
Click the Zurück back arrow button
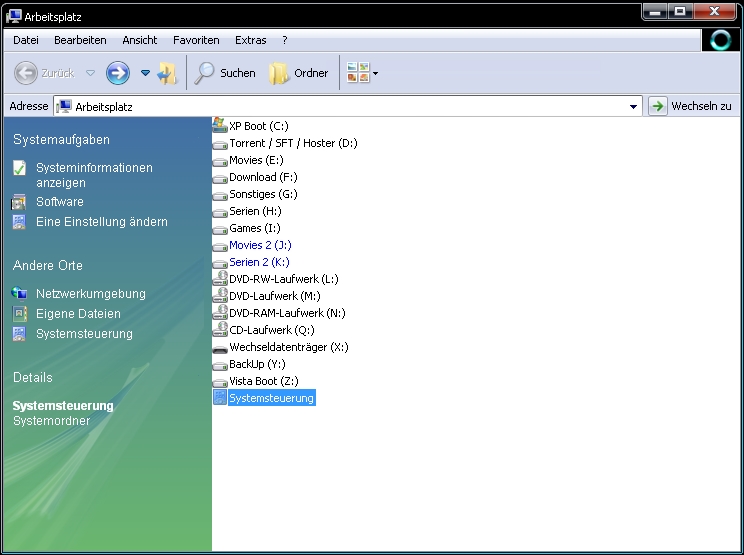click(x=26, y=73)
